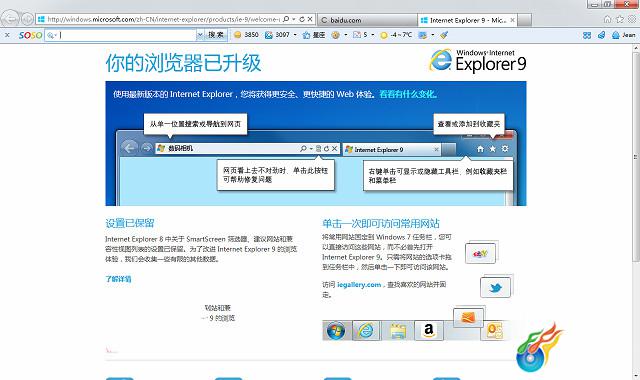Viewport: 640px width, 380px height.
Task: Expand the dropdown next to mail 5
Action: [373, 35]
